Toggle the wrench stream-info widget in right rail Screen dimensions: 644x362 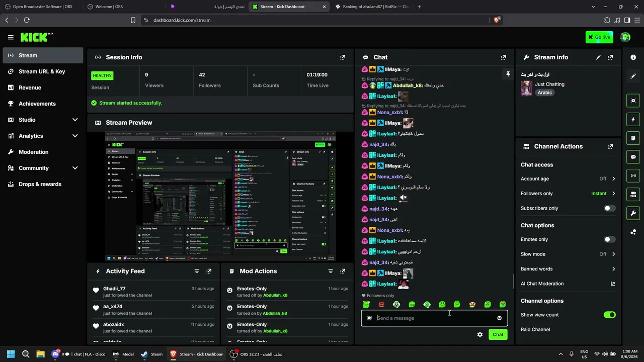(x=633, y=213)
